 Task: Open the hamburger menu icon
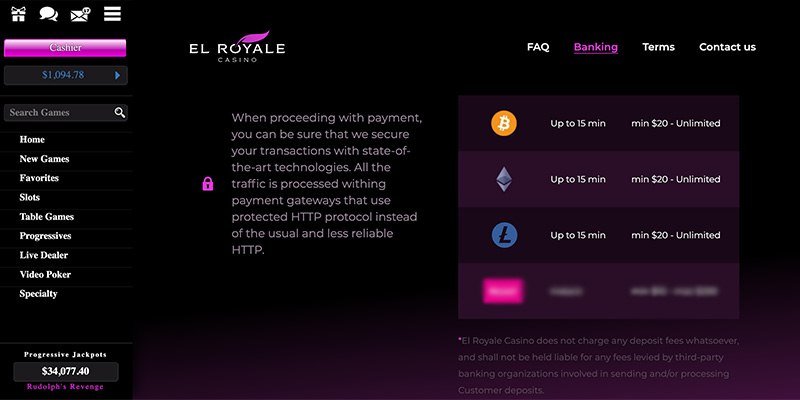(x=112, y=14)
